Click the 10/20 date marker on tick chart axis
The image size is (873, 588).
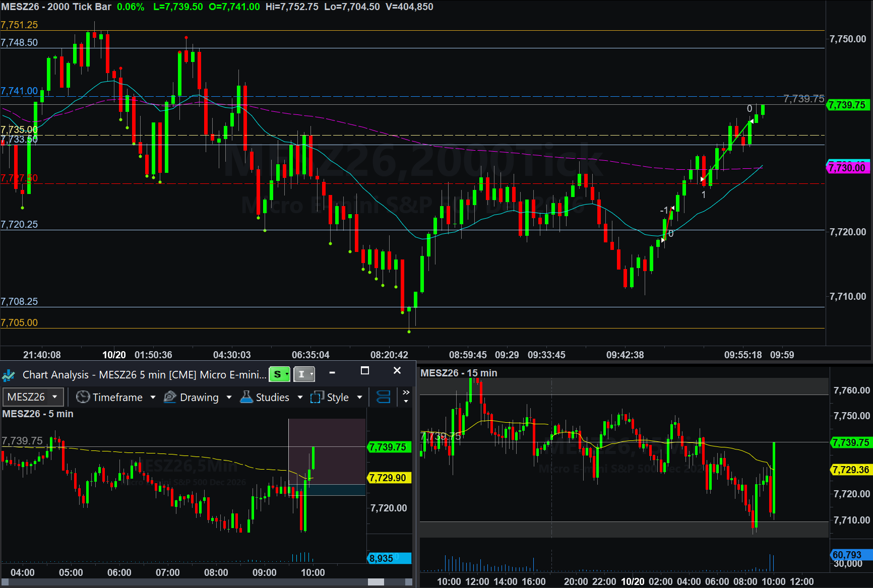114,355
